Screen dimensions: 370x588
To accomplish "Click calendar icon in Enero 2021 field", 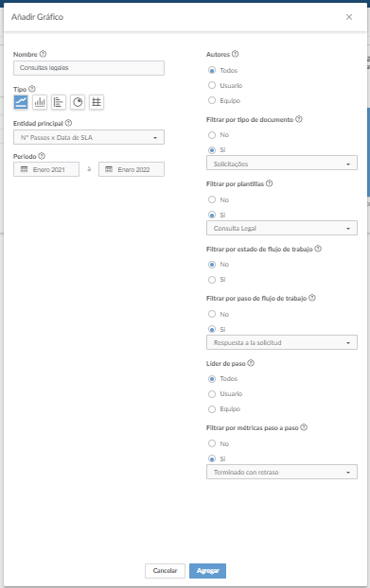I will [x=24, y=169].
